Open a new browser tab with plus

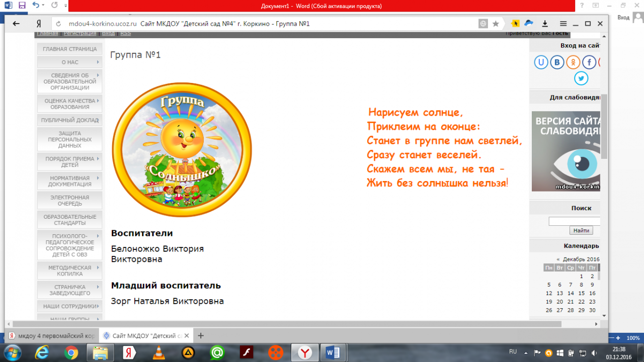(201, 336)
